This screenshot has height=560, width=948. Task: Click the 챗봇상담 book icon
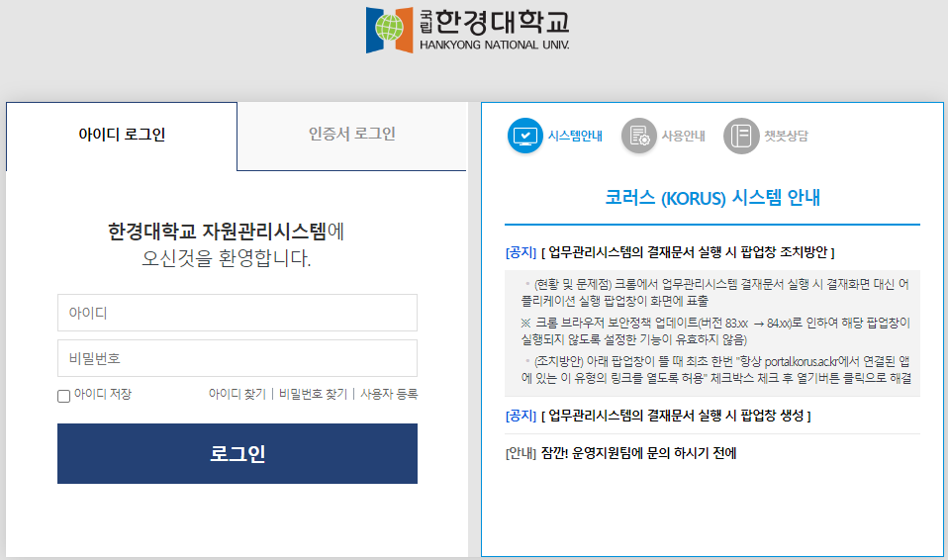[x=740, y=137]
